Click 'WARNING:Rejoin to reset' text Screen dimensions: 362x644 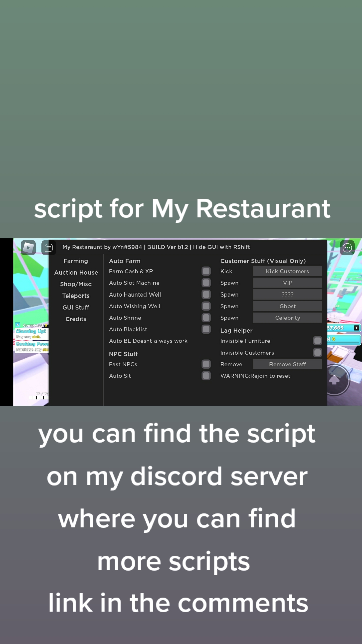point(255,376)
